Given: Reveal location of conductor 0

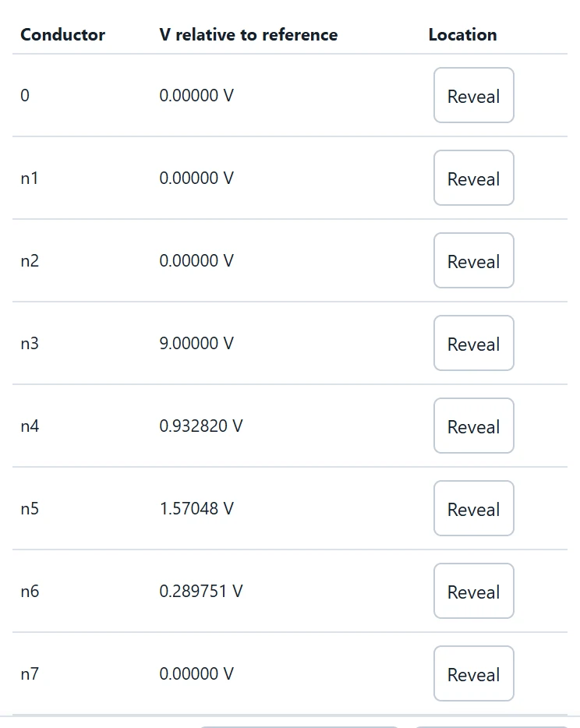Looking at the screenshot, I should [474, 95].
